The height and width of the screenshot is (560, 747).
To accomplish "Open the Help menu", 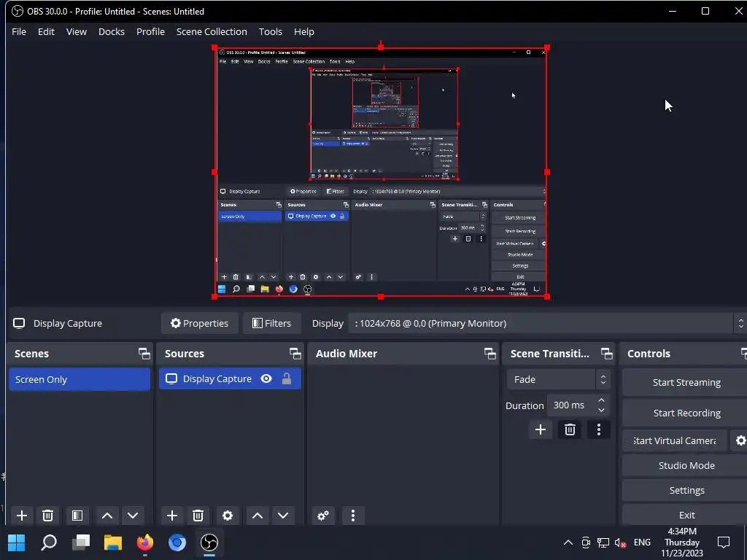I will [x=304, y=31].
